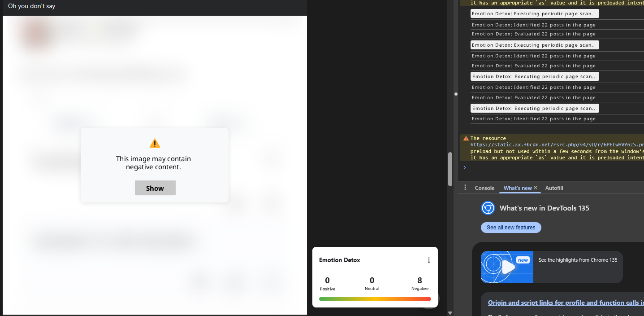Screen dimensions: 644x316
Task: Click the Neutral count in Emotion Detox
Action: pyautogui.click(x=372, y=281)
